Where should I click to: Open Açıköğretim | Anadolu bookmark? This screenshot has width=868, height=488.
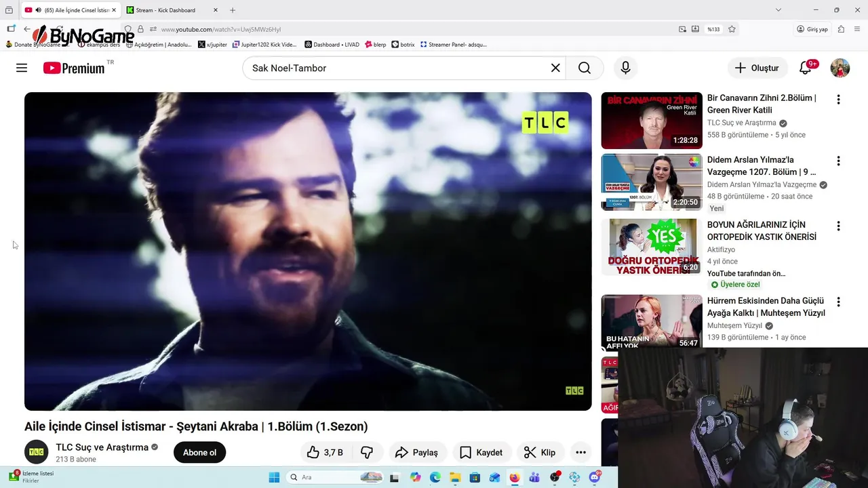tap(159, 44)
